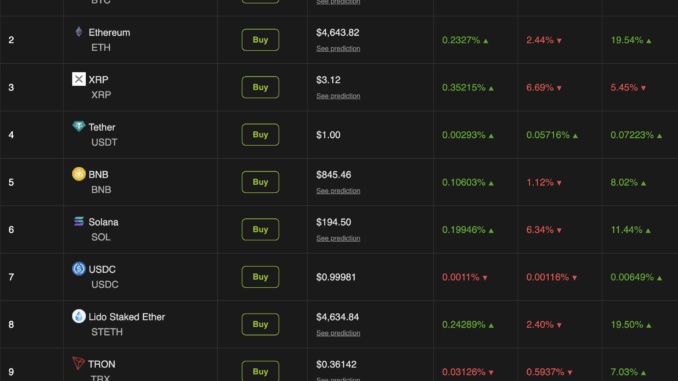
Task: Click the 0.05716% Tether change value
Action: pyautogui.click(x=548, y=135)
